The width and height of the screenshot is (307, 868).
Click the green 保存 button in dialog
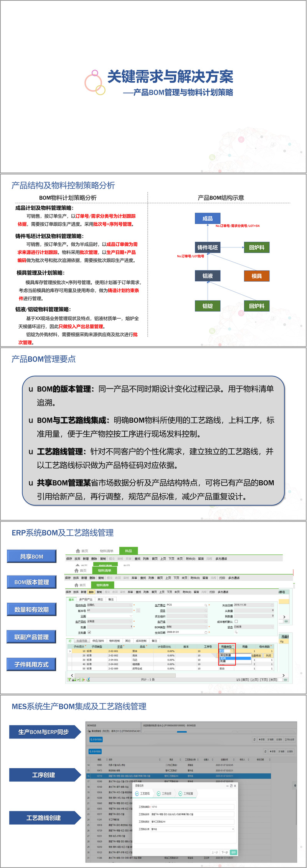(x=233, y=852)
